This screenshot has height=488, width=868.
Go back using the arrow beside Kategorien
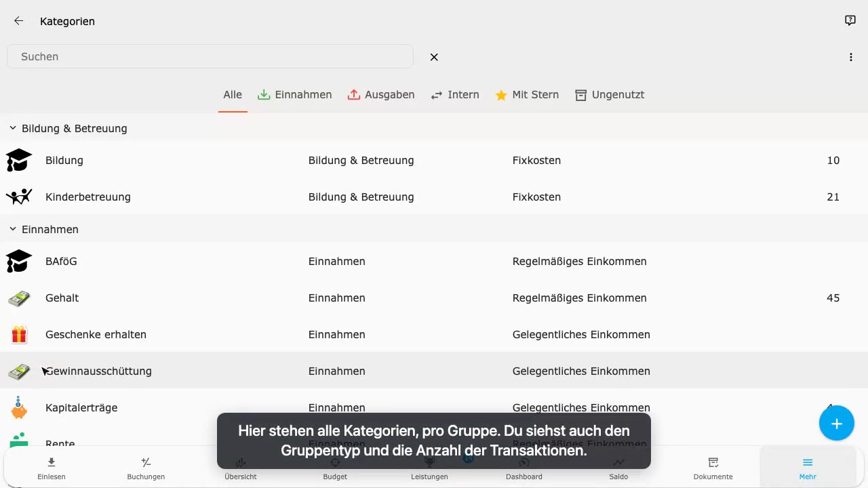[x=18, y=21]
